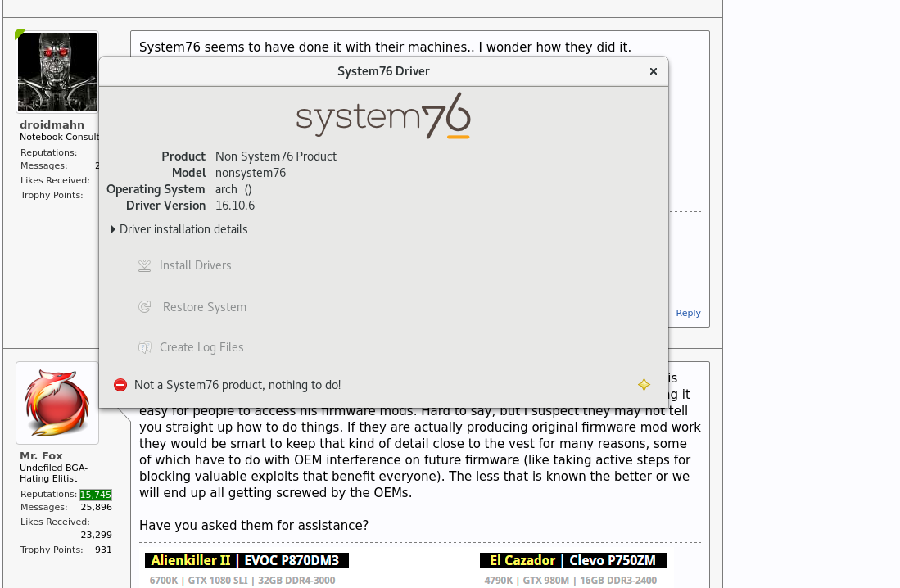Click the Reply link on droidmahn's post

(x=688, y=313)
